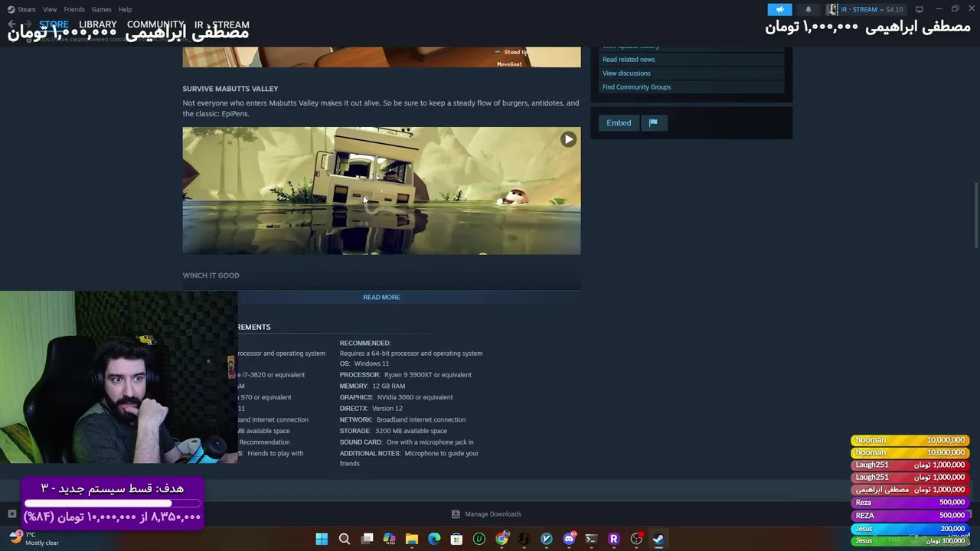Click the Embed button
The height and width of the screenshot is (551, 980).
(x=619, y=122)
